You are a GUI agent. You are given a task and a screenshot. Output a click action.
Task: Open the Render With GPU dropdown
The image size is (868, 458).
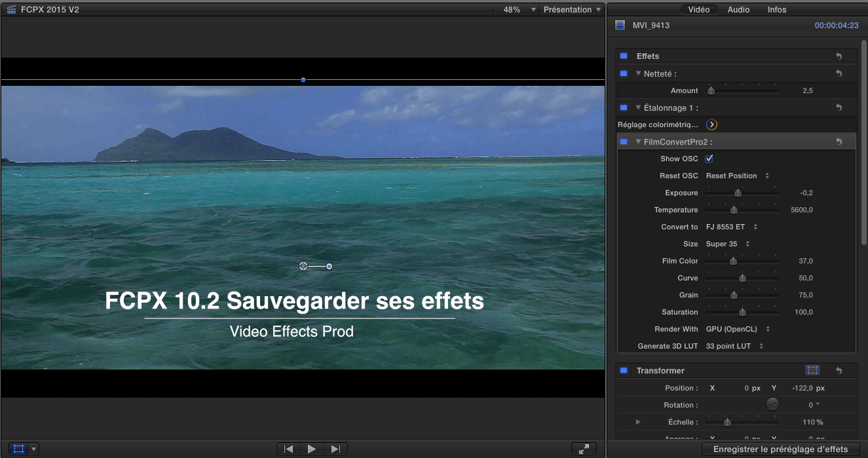(738, 329)
